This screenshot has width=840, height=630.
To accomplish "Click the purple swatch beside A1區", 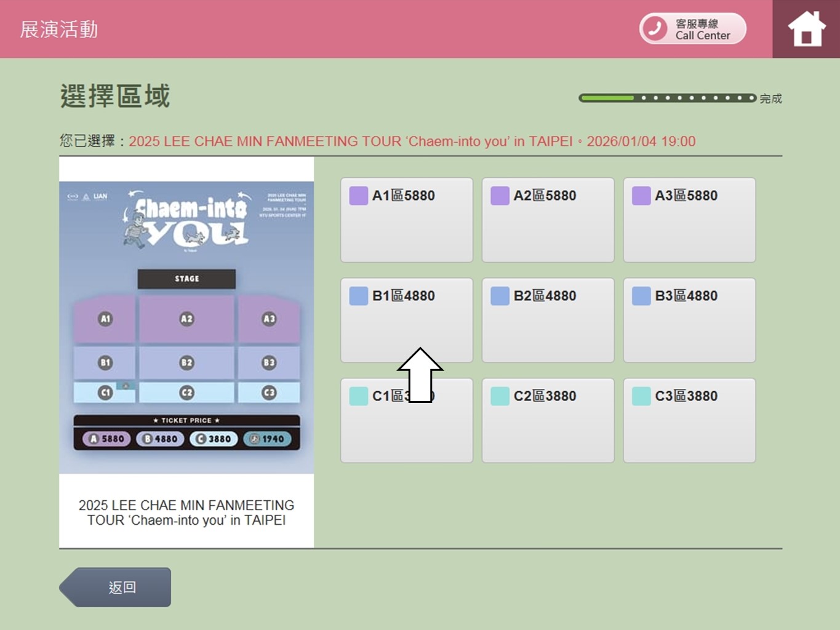I will click(358, 196).
